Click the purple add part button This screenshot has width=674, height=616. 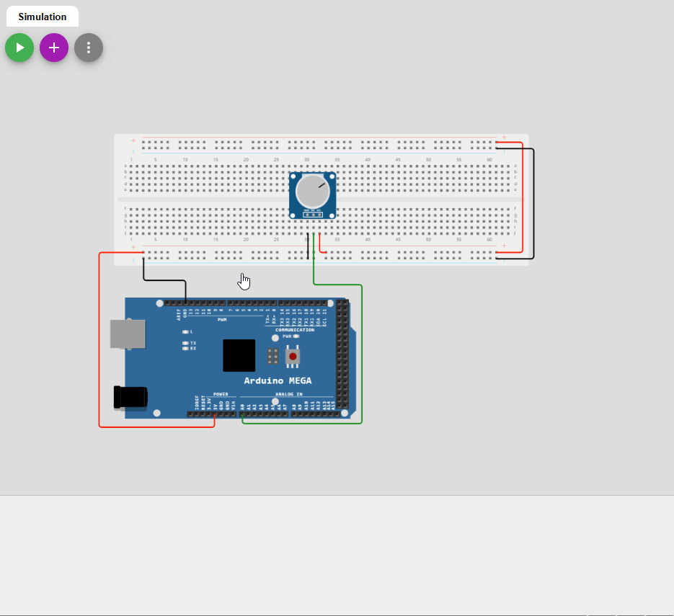pyautogui.click(x=54, y=48)
